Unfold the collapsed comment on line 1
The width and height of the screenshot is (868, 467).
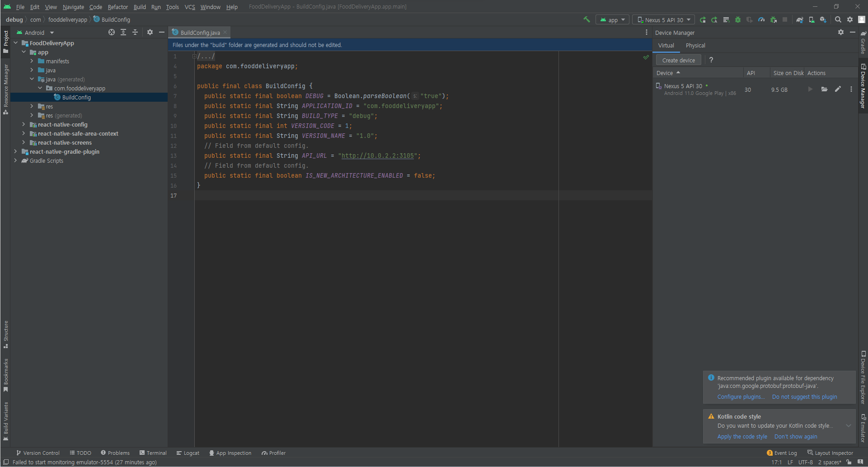[x=194, y=56]
